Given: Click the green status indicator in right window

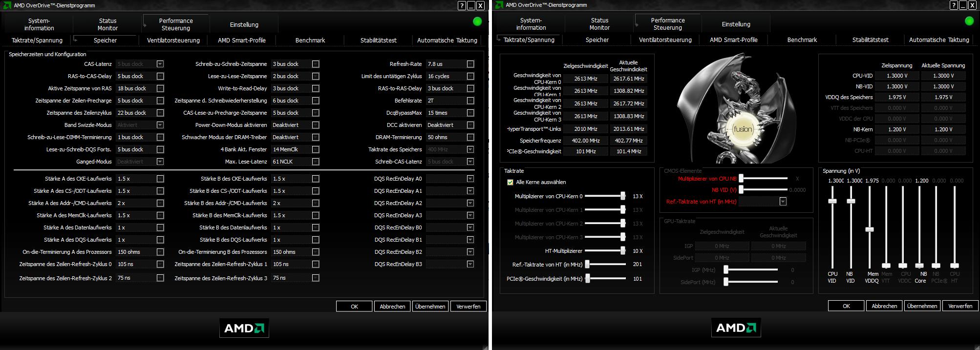Looking at the screenshot, I should point(969,21).
